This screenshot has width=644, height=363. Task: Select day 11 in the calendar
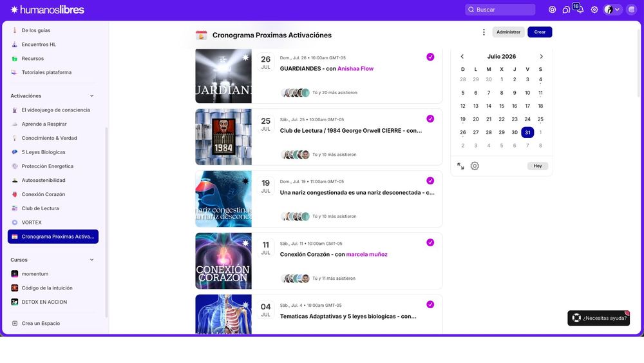[x=540, y=93]
